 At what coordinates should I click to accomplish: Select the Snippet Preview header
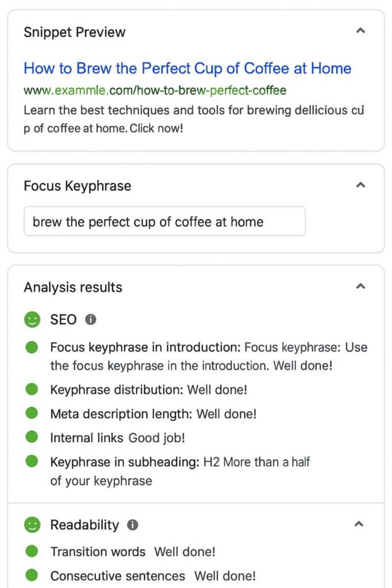point(74,32)
